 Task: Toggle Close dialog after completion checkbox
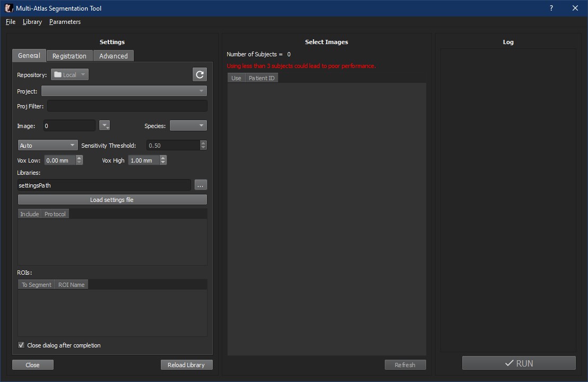[21, 345]
